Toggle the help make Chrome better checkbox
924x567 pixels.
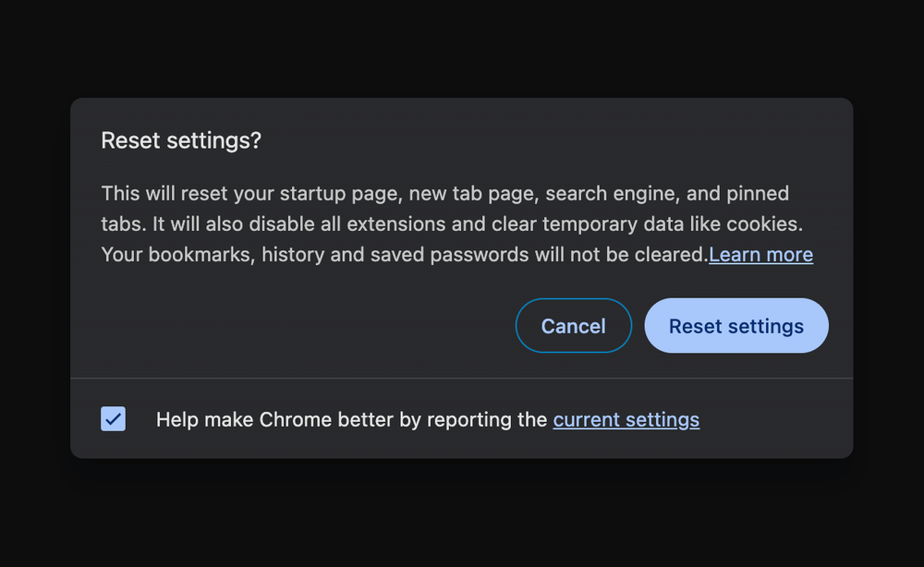pos(112,418)
